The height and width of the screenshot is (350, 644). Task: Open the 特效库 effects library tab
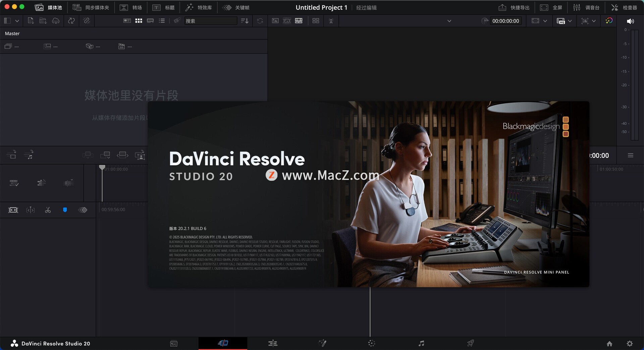pos(199,7)
